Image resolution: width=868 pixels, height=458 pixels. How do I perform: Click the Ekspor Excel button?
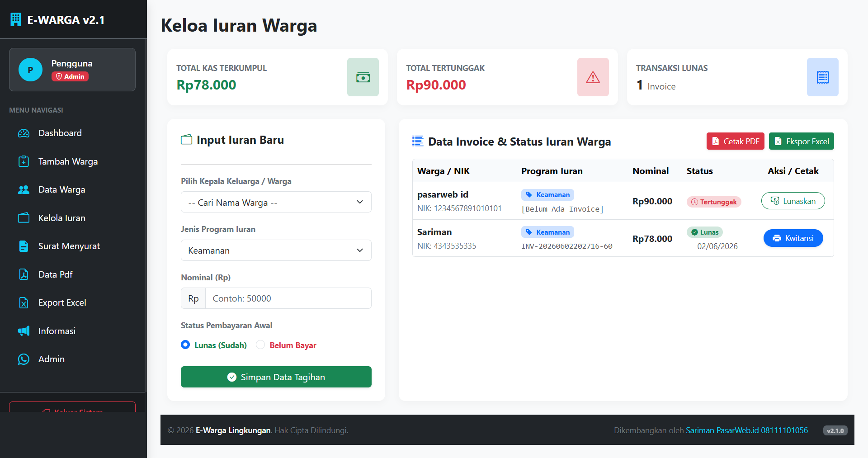coord(802,141)
